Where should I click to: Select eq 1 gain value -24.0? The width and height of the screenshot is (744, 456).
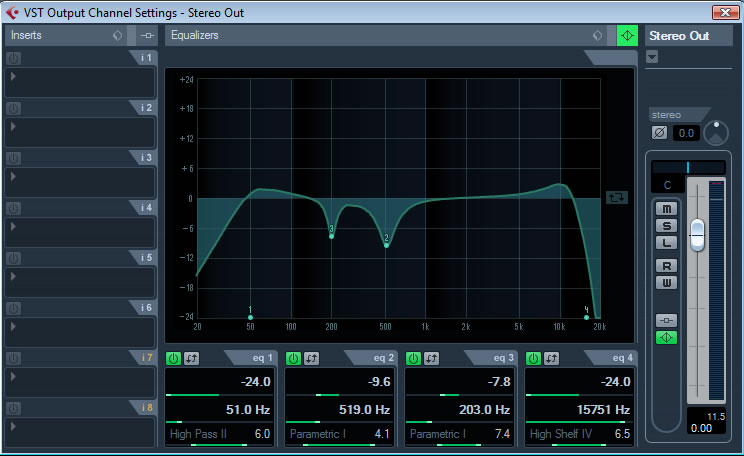click(x=255, y=382)
